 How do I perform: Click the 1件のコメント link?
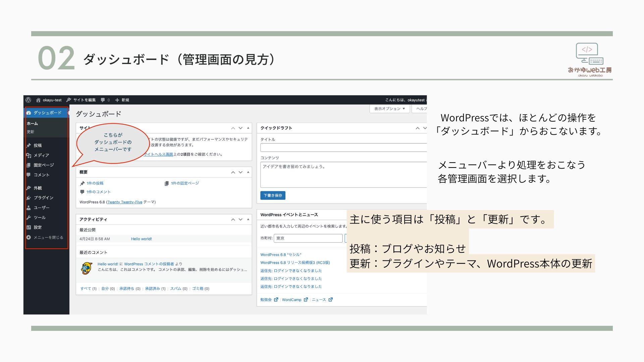coord(98,192)
